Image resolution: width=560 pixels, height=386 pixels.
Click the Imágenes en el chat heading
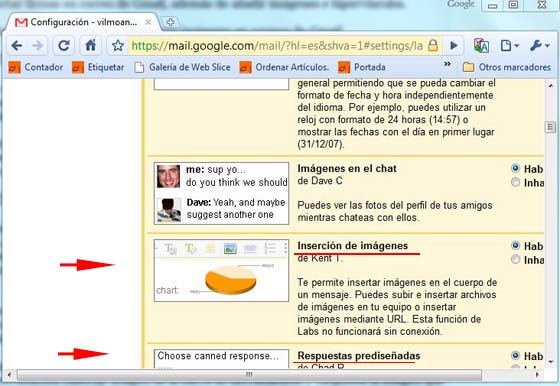point(347,168)
